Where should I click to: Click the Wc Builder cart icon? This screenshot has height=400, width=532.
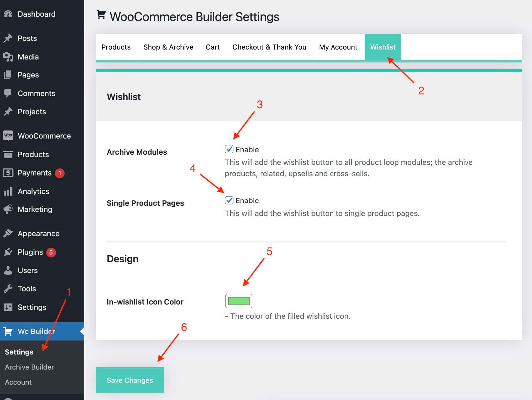coord(8,331)
